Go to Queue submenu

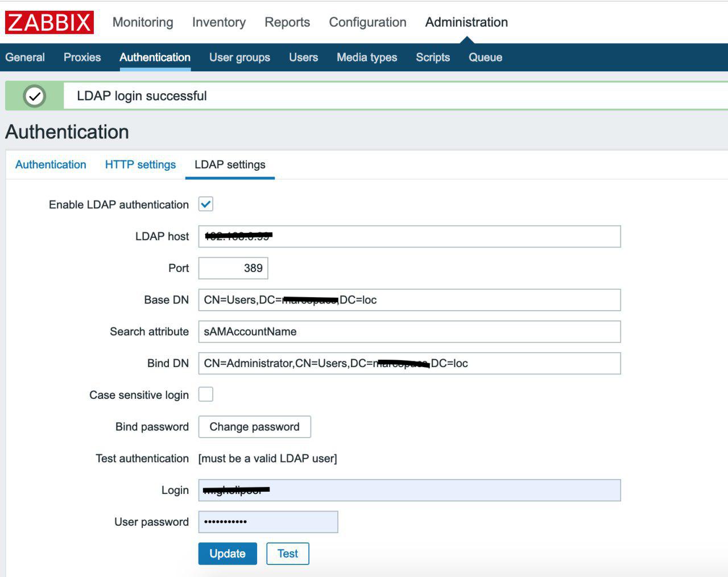pos(485,57)
